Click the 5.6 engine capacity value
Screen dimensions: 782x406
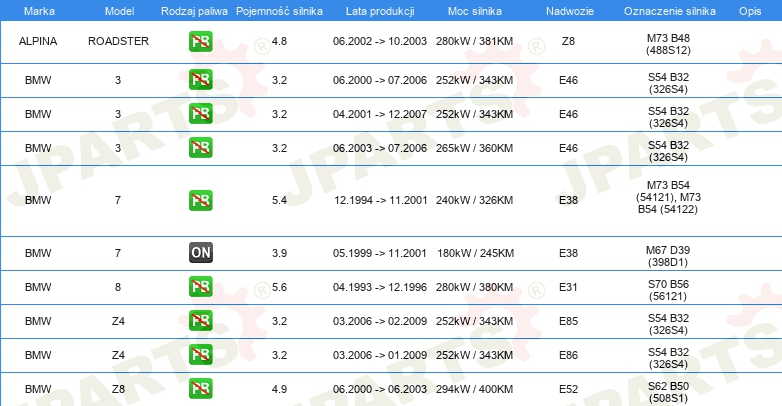pos(279,287)
